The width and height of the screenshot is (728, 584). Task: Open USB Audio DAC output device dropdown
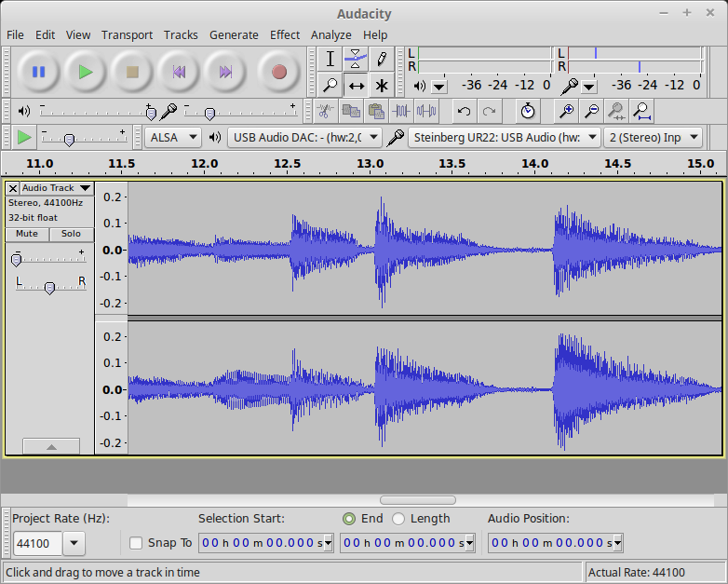click(x=304, y=138)
